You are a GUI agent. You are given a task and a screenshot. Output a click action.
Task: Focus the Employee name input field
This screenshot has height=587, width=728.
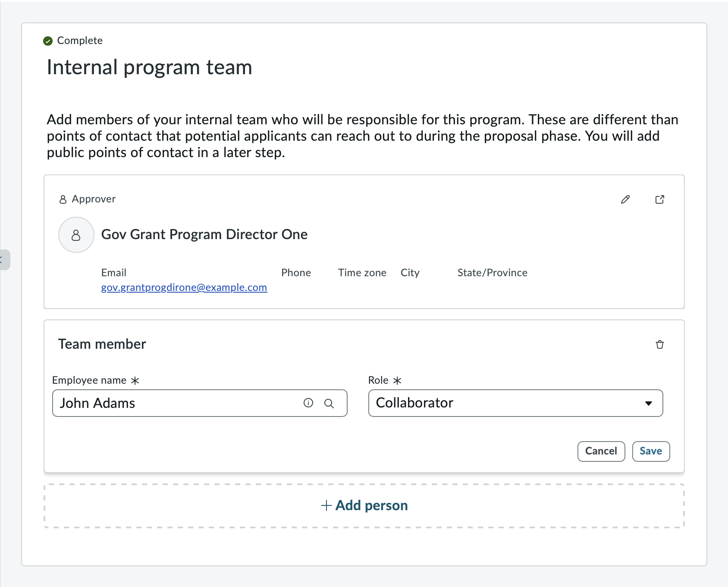tap(200, 403)
